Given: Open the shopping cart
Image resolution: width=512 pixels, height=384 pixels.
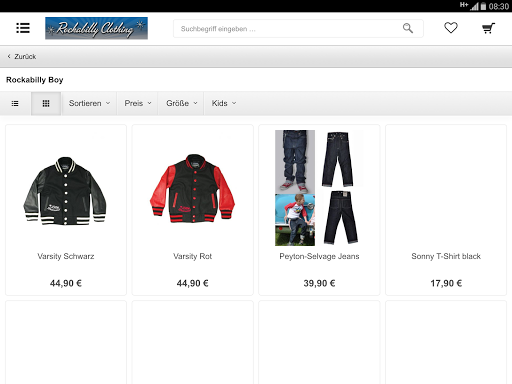Looking at the screenshot, I should [x=488, y=28].
